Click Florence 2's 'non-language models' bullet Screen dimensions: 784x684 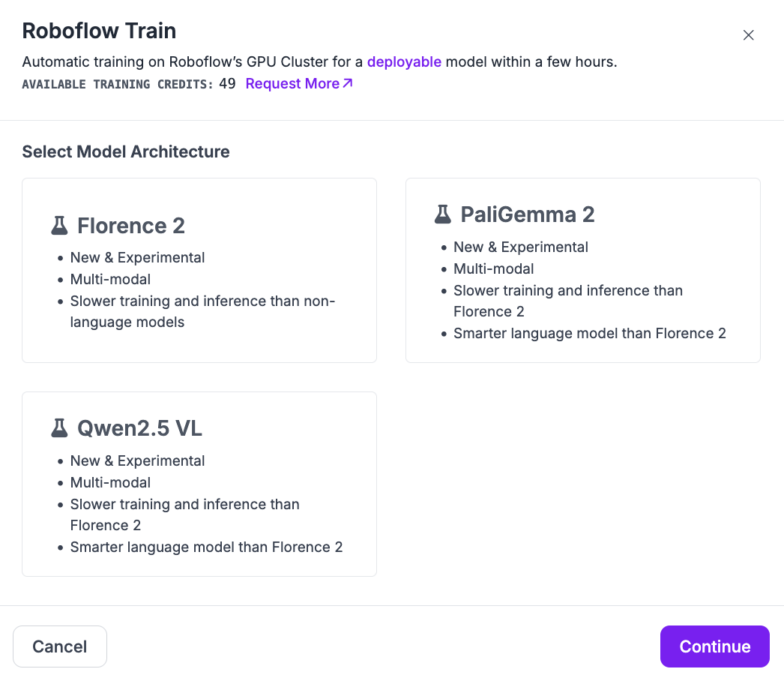click(x=202, y=311)
